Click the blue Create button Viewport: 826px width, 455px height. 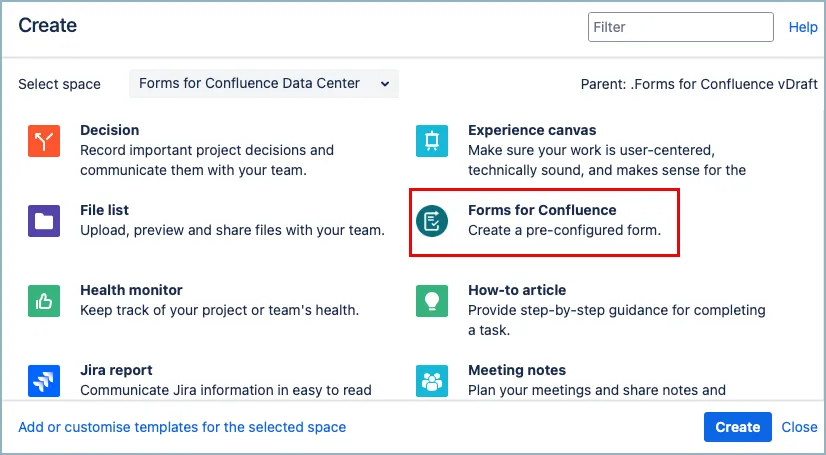738,427
